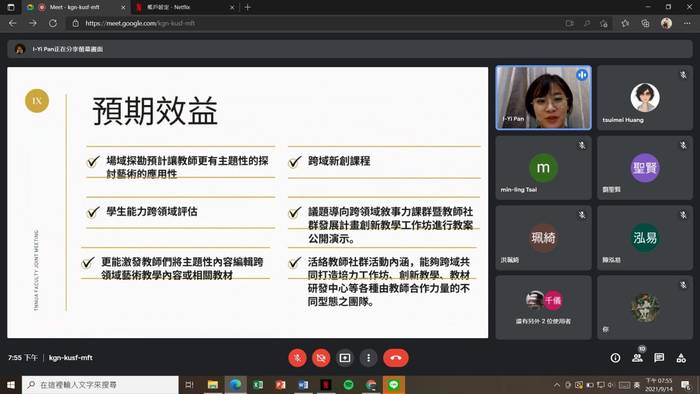Click the red hang up call button

pos(396,358)
